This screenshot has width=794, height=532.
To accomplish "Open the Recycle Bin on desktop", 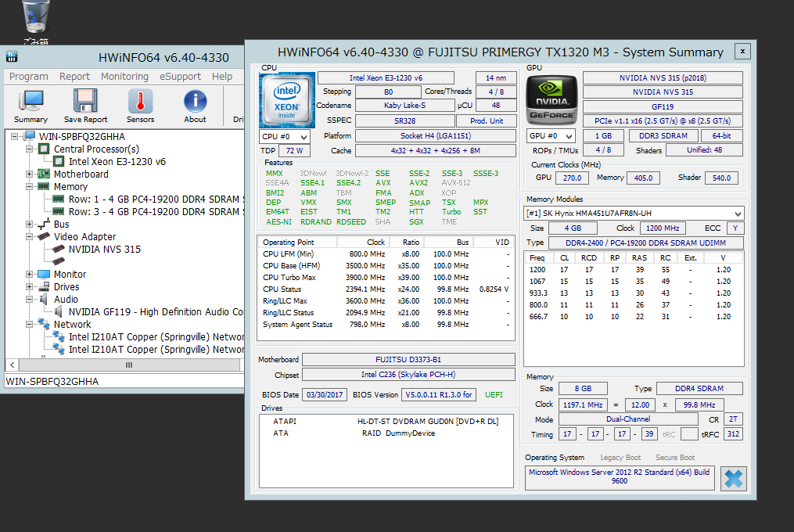I will pos(35,21).
